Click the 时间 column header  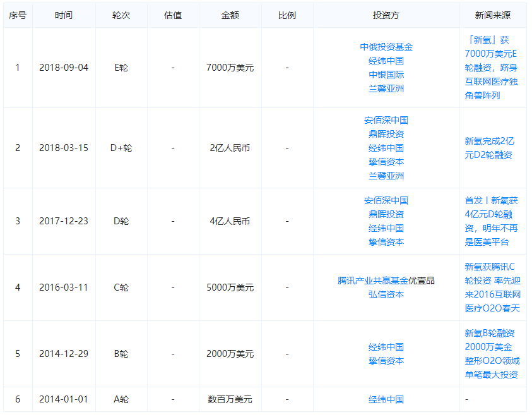point(64,15)
